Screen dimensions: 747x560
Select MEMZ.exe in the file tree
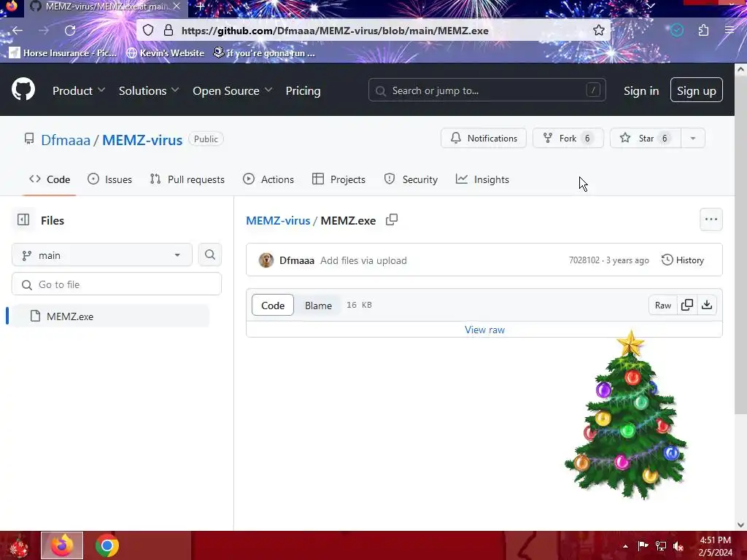(111, 316)
